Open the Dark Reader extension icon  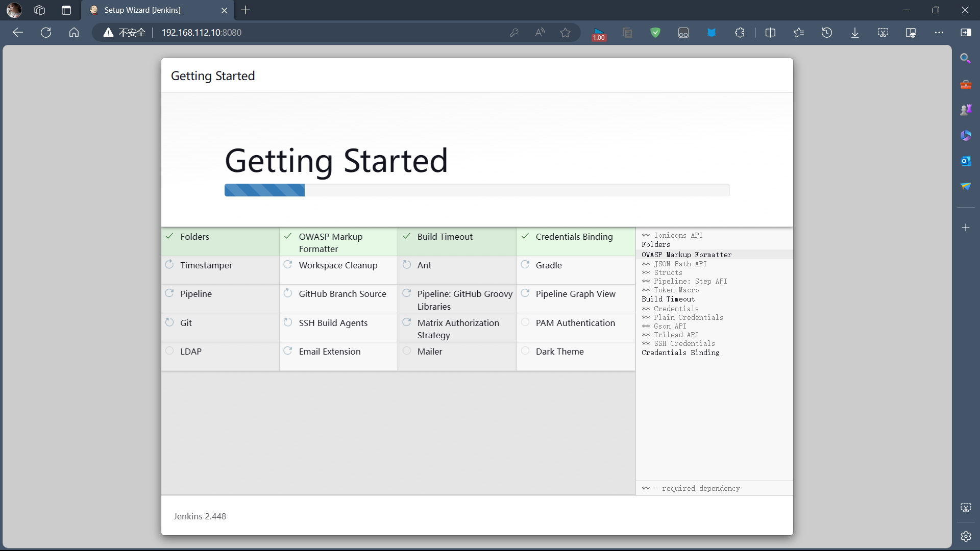point(683,32)
